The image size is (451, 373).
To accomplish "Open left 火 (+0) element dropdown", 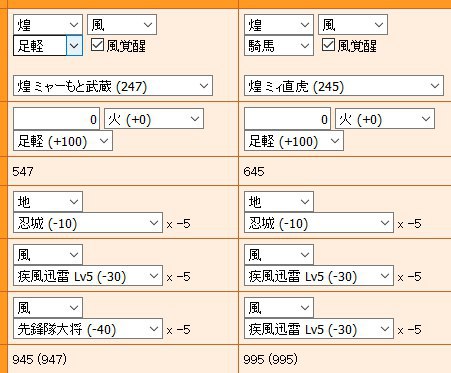I will 154,119.
